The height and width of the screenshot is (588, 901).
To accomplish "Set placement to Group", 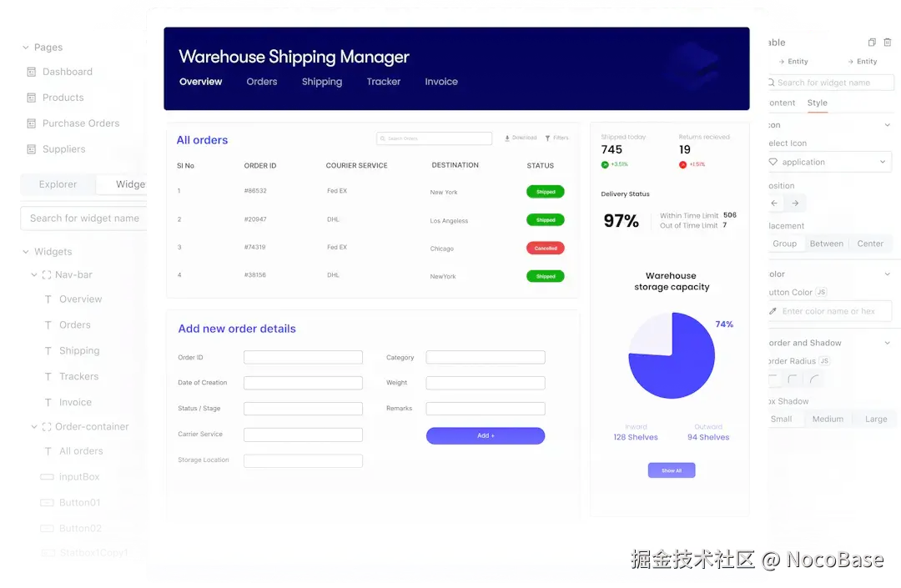I will coord(785,244).
